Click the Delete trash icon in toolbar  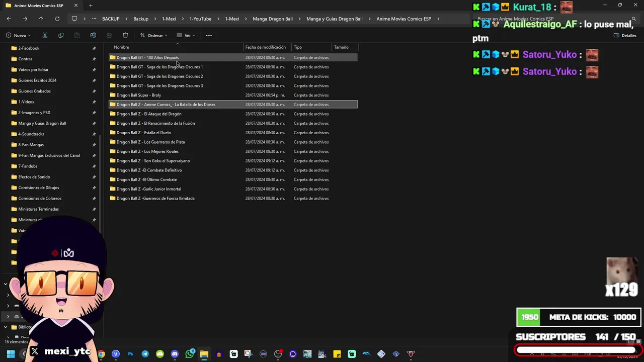point(125,35)
